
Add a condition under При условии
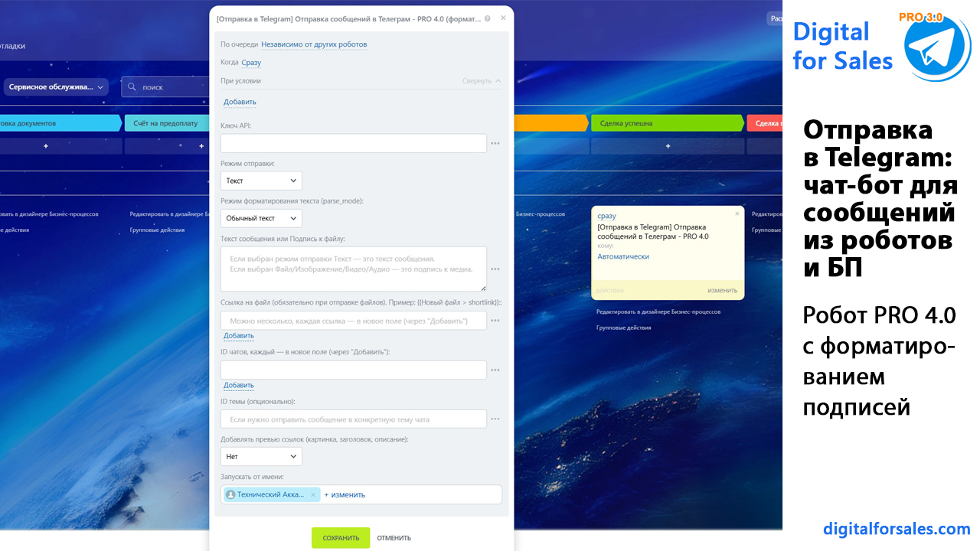(x=240, y=102)
